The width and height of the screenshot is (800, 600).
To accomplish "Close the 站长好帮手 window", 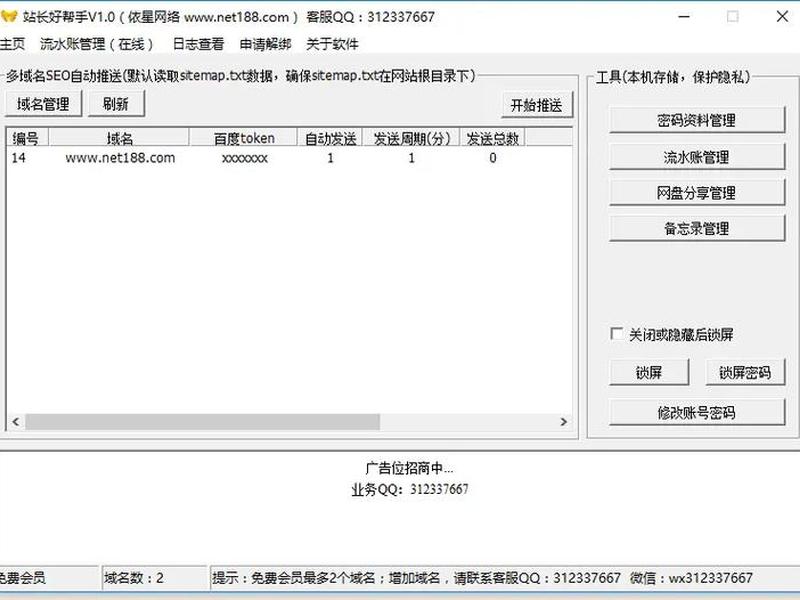I will [x=782, y=16].
